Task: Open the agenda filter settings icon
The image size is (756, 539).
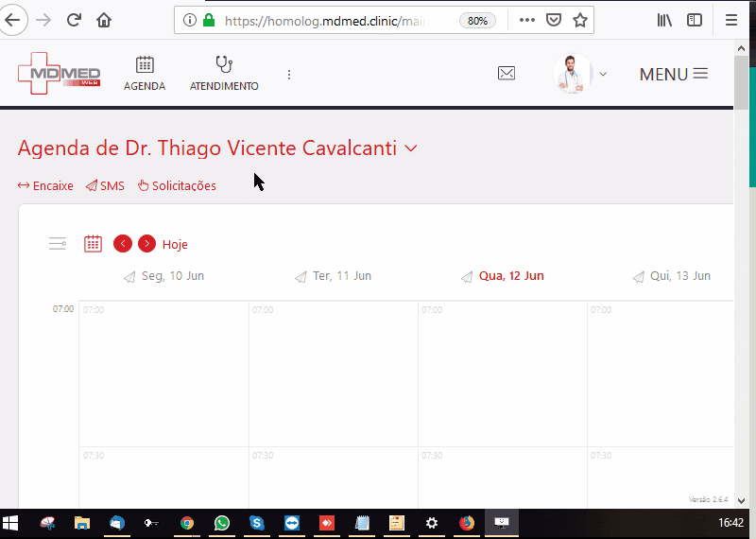Action: coord(58,244)
